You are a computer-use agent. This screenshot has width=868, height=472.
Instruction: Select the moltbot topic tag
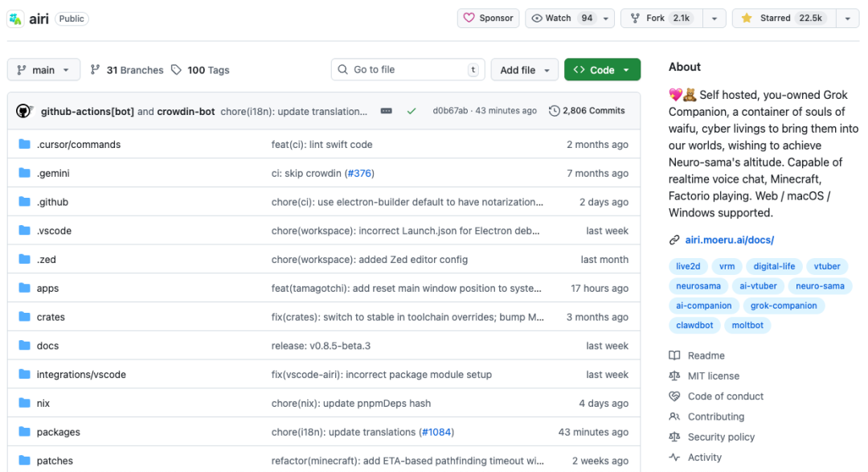[x=747, y=325]
